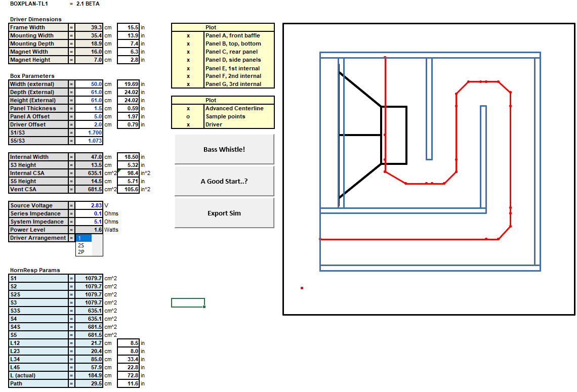
Task: Choose 2P in Driver Arrangement dropdown
Action: (84, 252)
